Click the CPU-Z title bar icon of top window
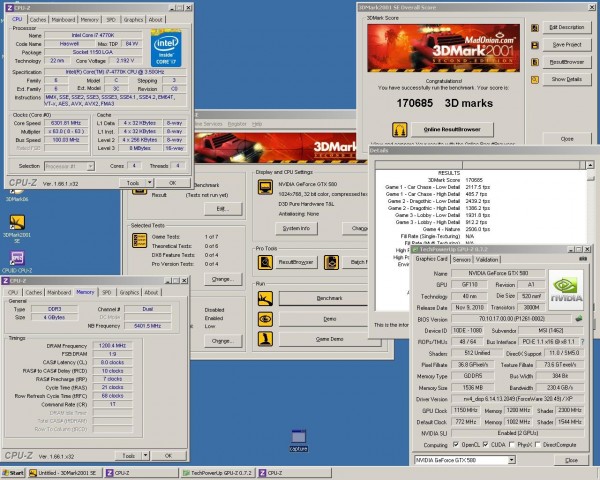This screenshot has width=600, height=480. (x=10, y=8)
